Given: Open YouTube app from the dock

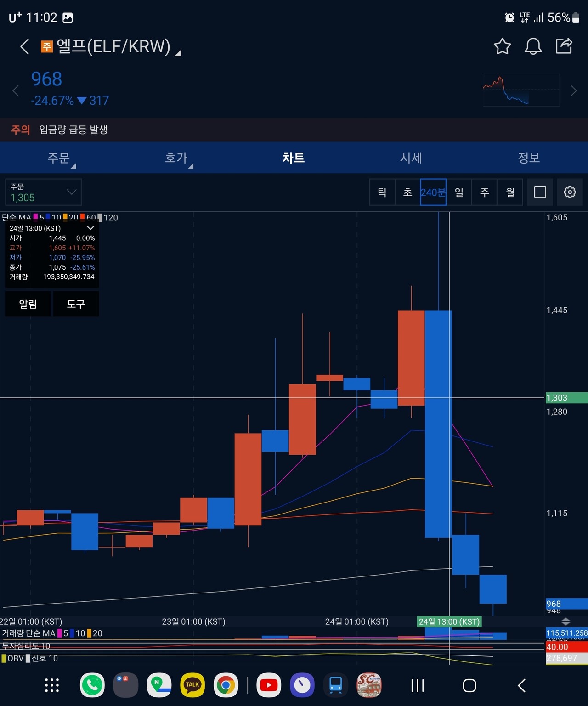Looking at the screenshot, I should point(269,685).
